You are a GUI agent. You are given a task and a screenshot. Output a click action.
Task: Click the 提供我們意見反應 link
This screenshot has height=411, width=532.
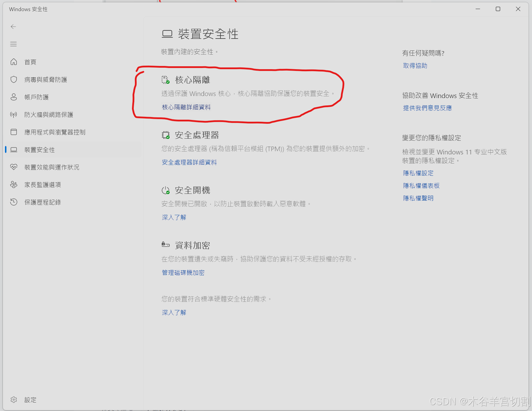(x=427, y=108)
